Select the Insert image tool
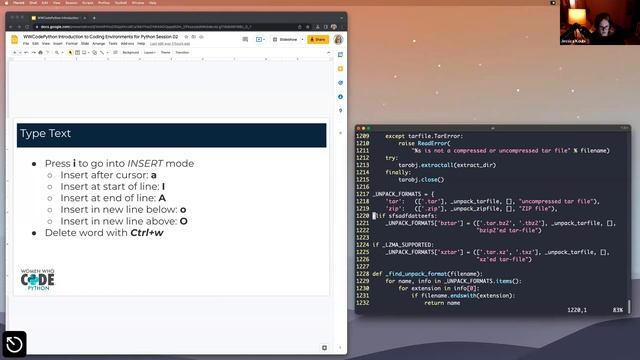 point(84,53)
